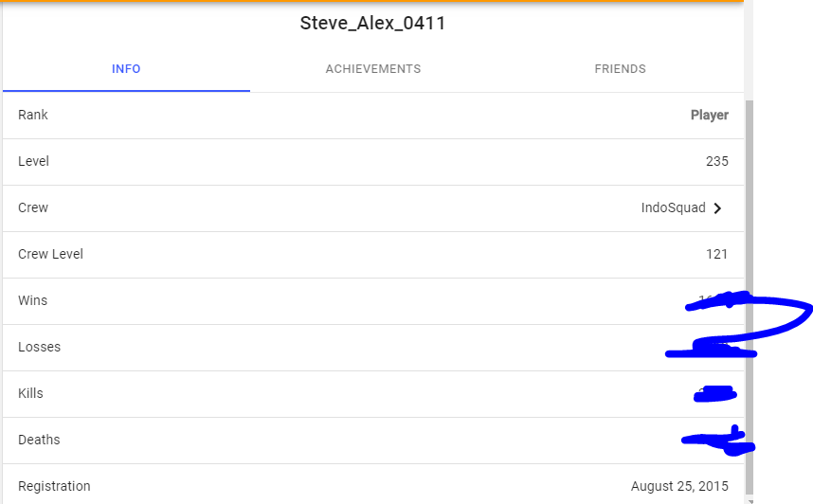This screenshot has height=504, width=813.
Task: Click the Crew Level label
Action: click(50, 254)
